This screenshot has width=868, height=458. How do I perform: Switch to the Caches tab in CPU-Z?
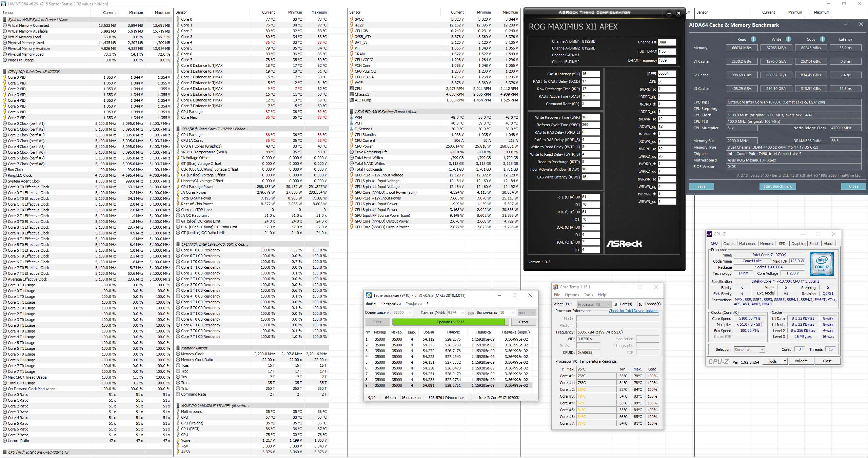tap(729, 244)
